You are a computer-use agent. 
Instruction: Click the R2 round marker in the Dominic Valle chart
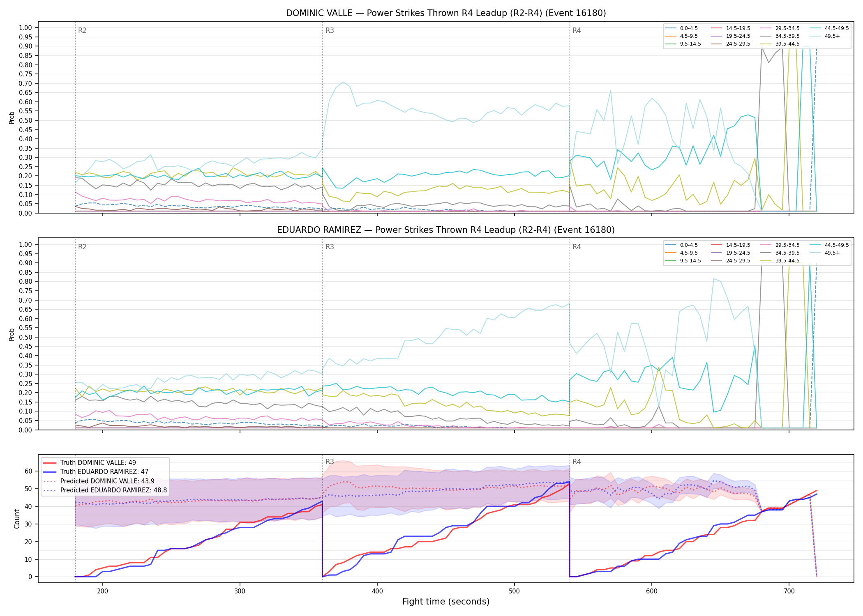pyautogui.click(x=82, y=30)
